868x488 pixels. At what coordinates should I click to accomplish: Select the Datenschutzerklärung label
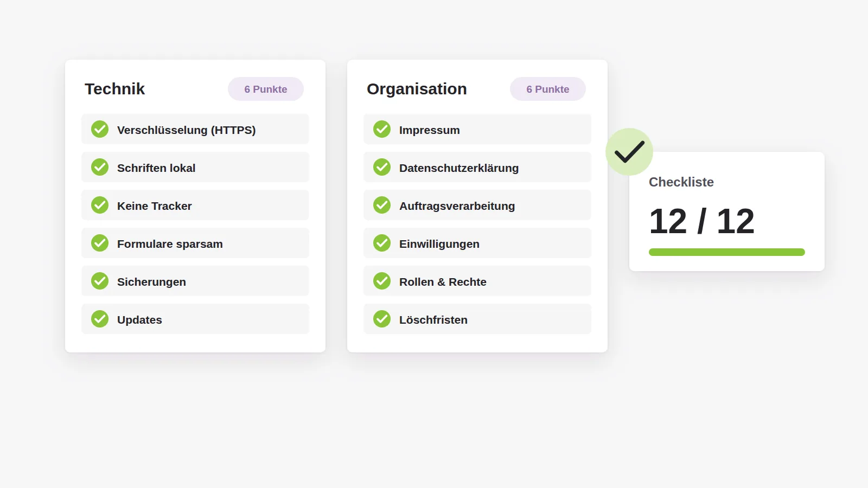coord(459,168)
